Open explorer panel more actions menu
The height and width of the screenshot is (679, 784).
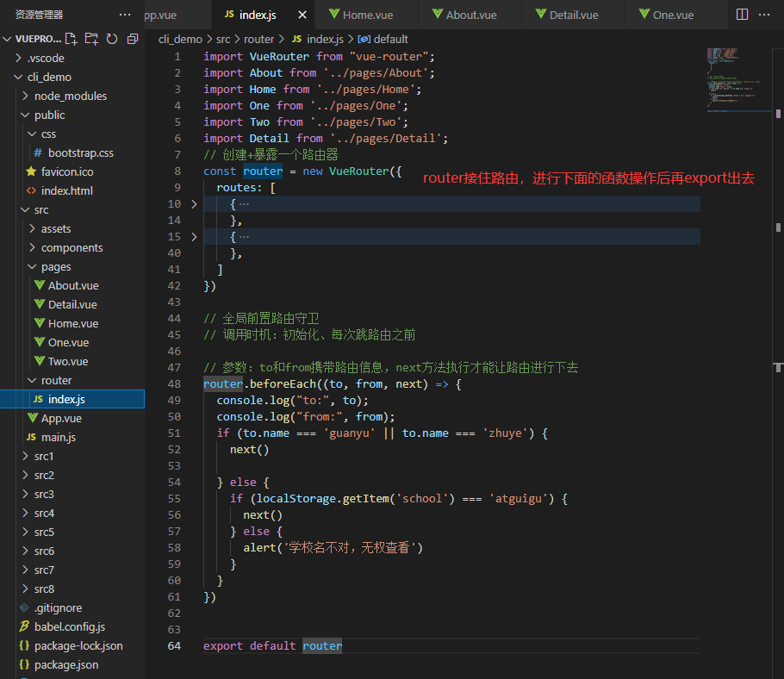[125, 15]
